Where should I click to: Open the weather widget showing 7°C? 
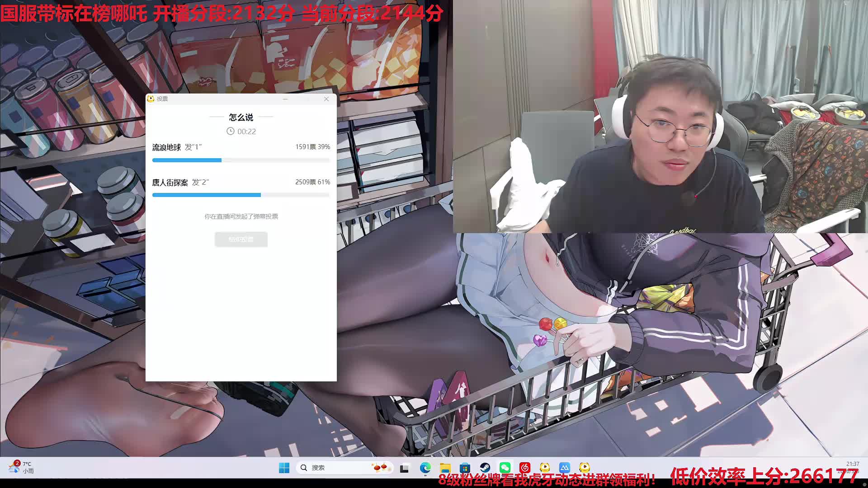(22, 467)
